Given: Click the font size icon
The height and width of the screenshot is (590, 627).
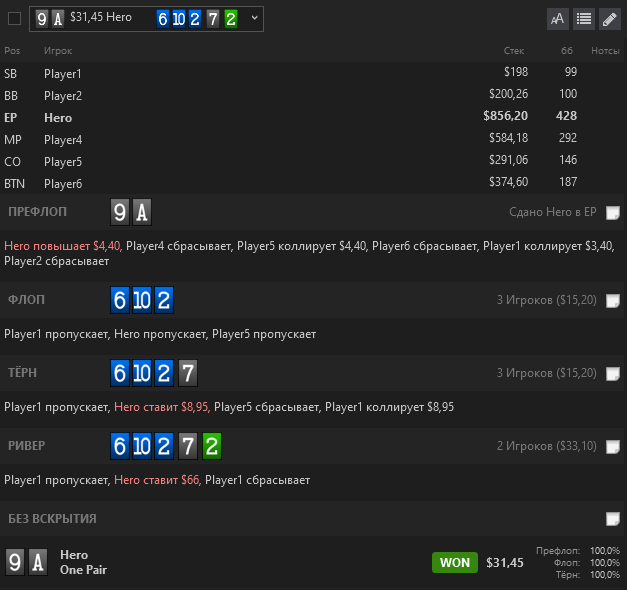Looking at the screenshot, I should point(558,19).
